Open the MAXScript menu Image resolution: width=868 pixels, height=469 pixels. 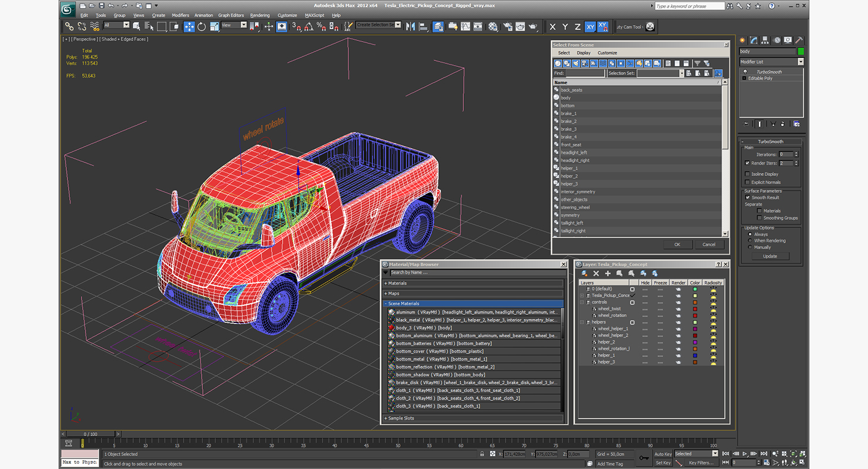[x=315, y=15]
